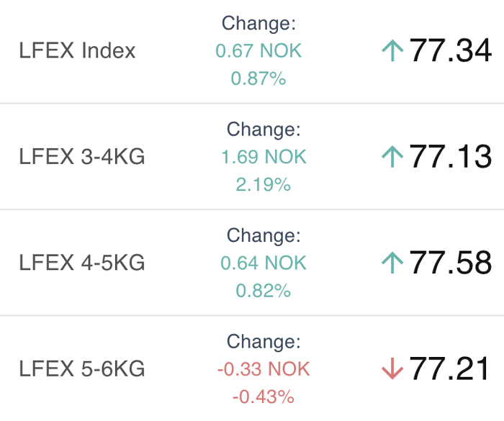This screenshot has height=421, width=504.
Task: Open the LFEX Index row
Action: tap(252, 51)
